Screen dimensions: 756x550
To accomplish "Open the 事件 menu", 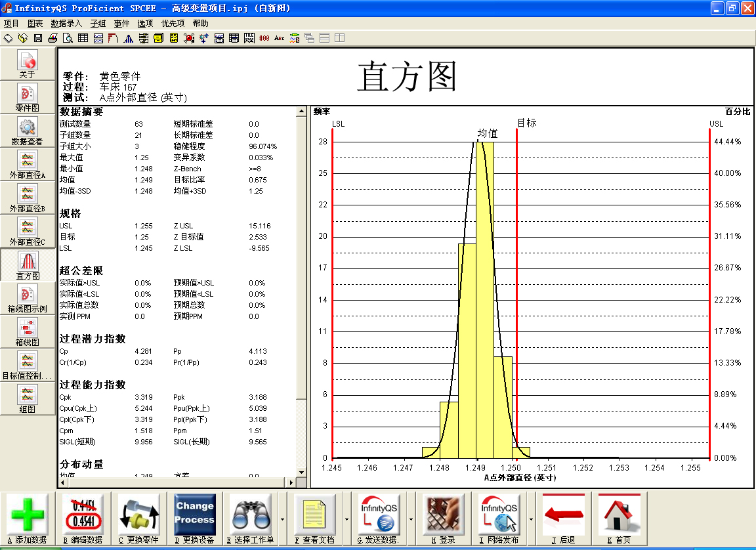I will (121, 23).
